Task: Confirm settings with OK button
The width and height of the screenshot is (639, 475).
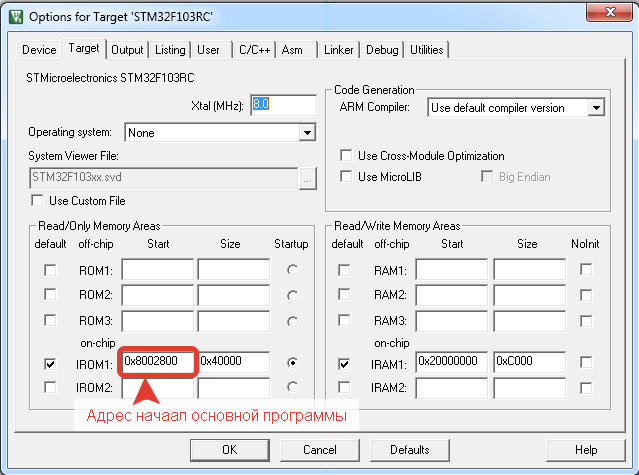Action: click(x=230, y=450)
